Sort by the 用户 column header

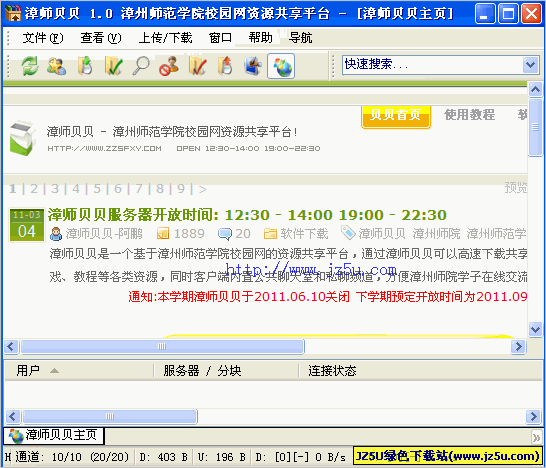click(x=79, y=370)
